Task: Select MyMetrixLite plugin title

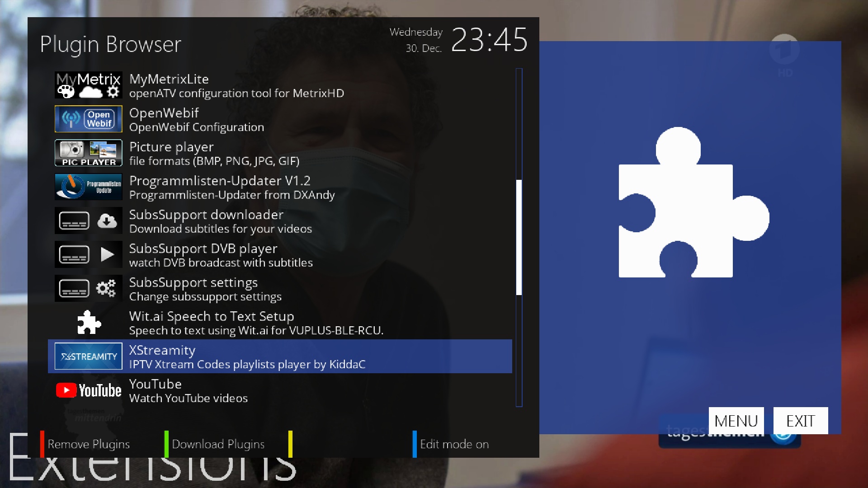Action: coord(169,79)
